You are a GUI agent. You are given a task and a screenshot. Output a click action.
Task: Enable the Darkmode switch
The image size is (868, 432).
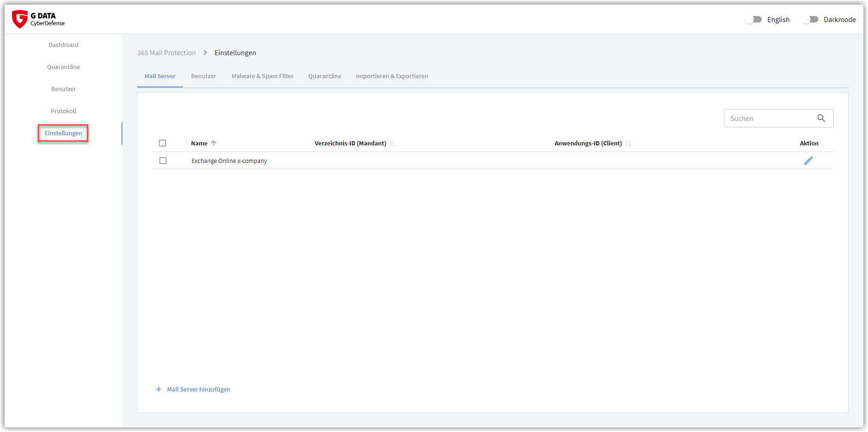(x=810, y=19)
